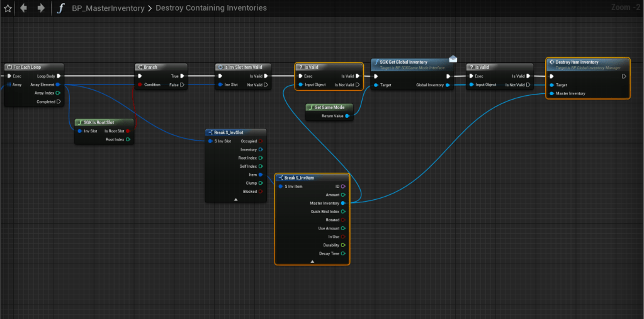Go forward with the right arrow

(x=41, y=8)
